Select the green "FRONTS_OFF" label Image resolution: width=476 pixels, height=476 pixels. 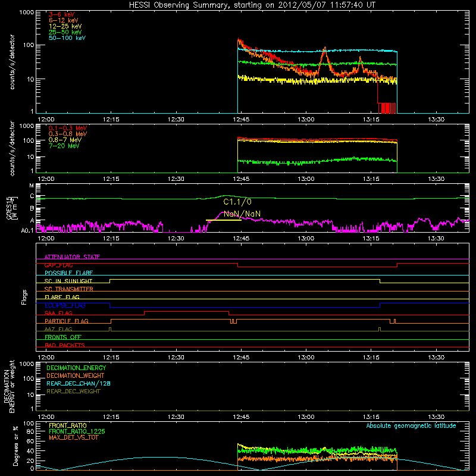coord(63,337)
